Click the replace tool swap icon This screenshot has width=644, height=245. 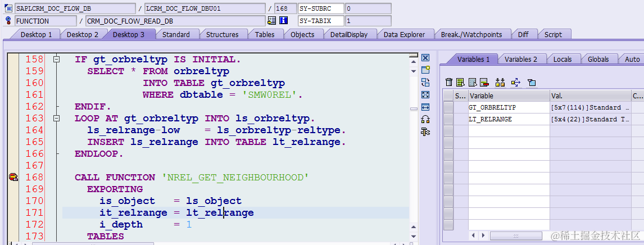click(425, 82)
